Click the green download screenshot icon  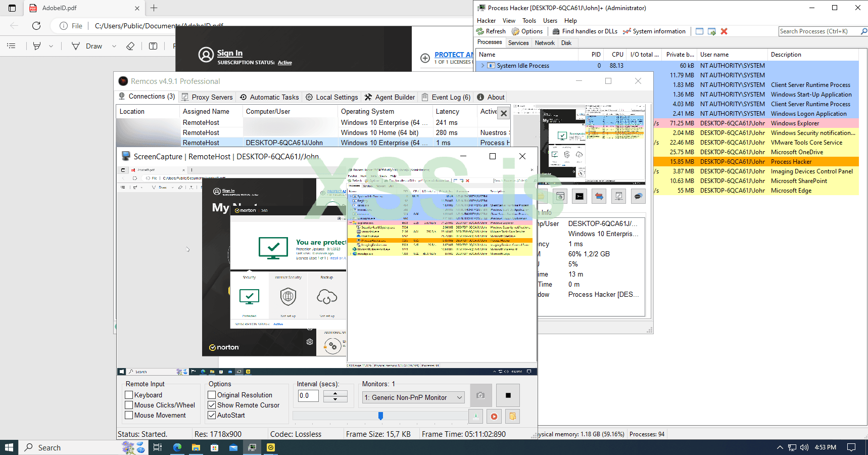475,417
